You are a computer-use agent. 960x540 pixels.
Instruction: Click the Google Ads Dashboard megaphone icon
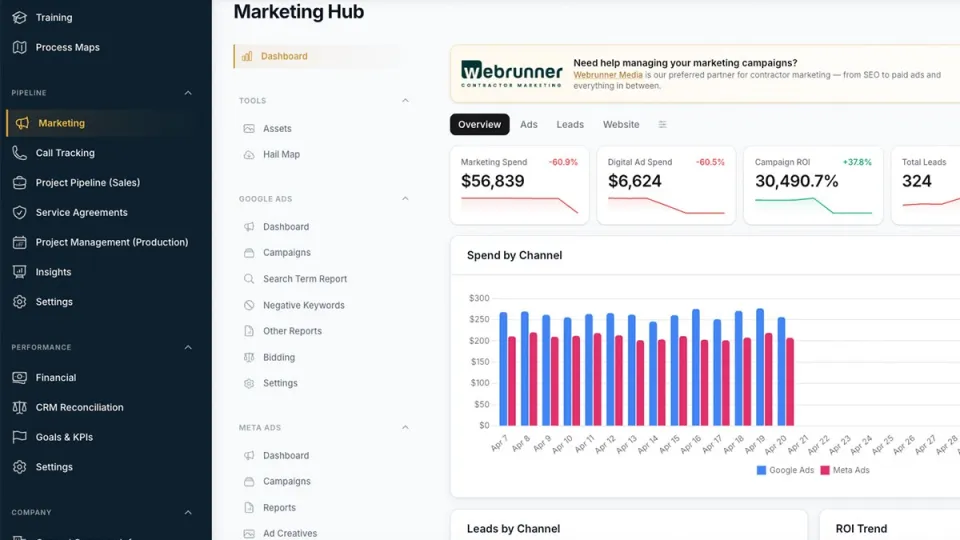click(x=249, y=227)
